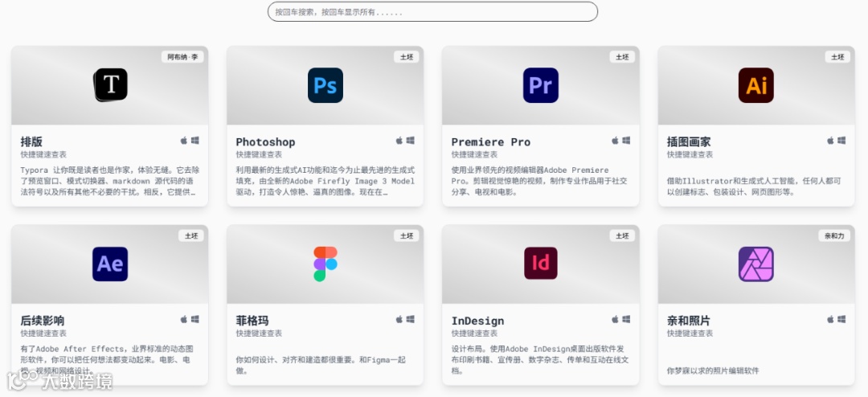
Task: Open the After Effects Ae icon
Action: tap(110, 264)
